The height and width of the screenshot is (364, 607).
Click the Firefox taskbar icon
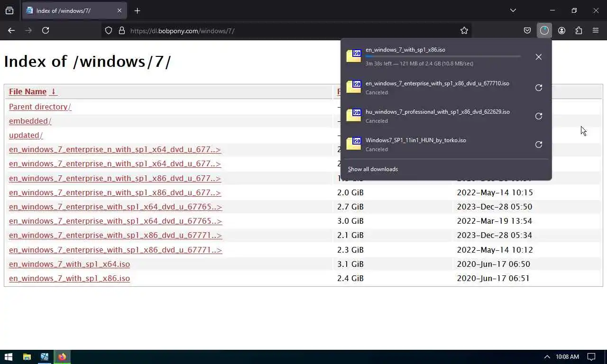62,357
